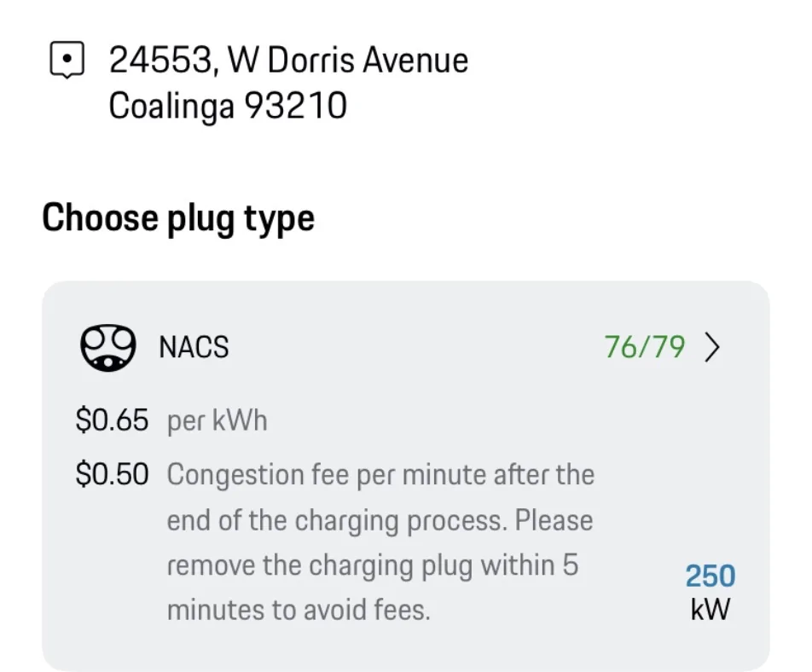Select the NACS label text

193,347
